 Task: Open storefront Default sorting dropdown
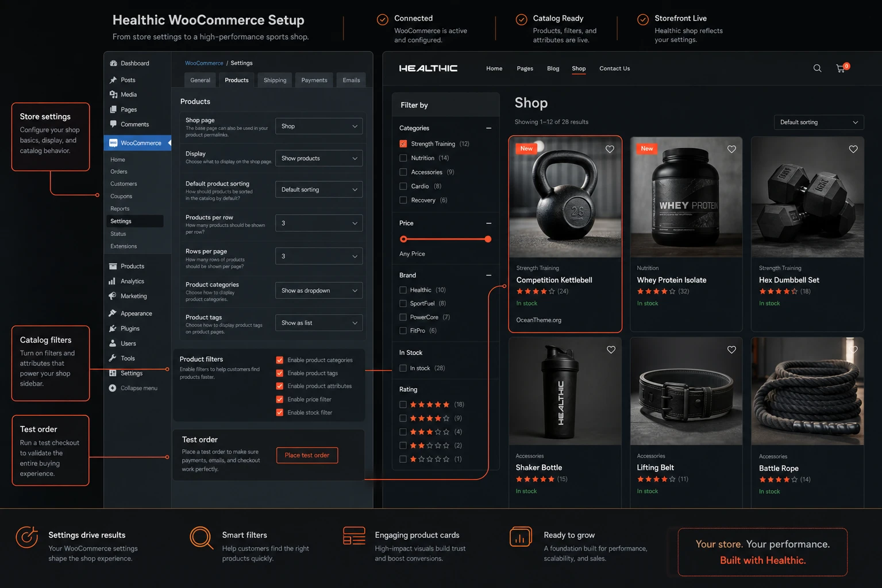(819, 122)
